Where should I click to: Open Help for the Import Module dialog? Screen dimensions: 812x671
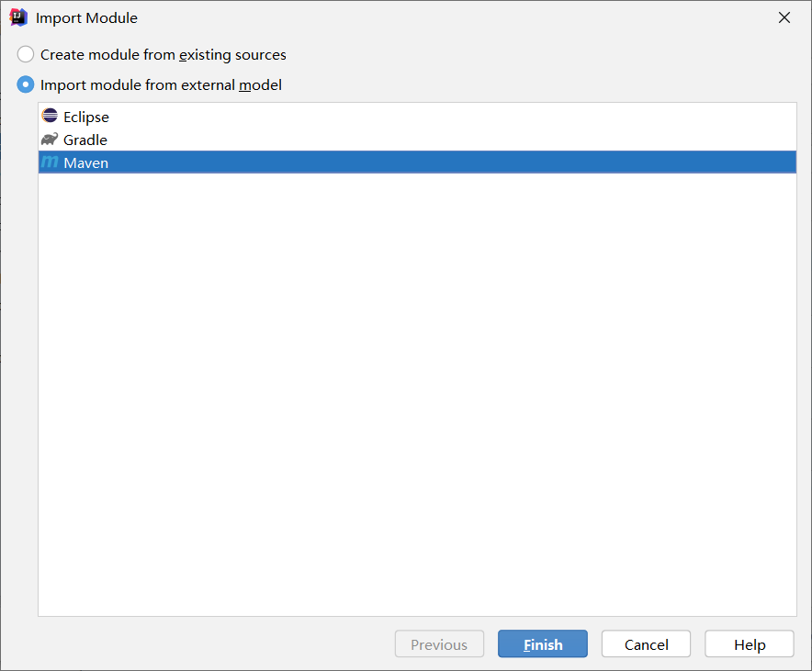[x=749, y=643]
